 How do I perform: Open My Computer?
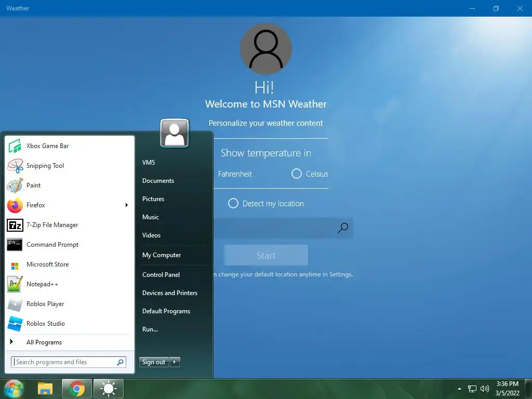click(162, 255)
